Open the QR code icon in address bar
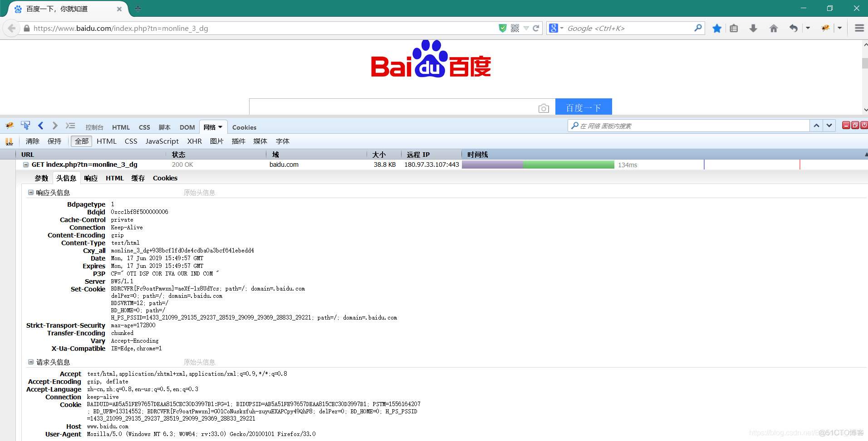868x441 pixels. pos(515,28)
